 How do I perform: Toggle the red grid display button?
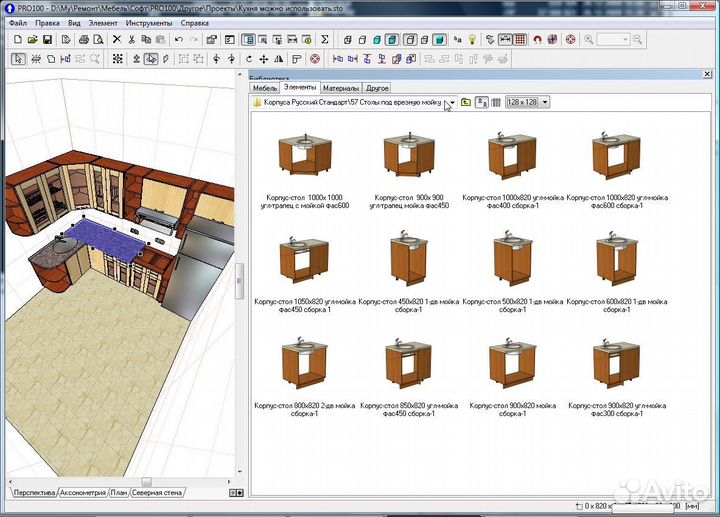coord(520,40)
